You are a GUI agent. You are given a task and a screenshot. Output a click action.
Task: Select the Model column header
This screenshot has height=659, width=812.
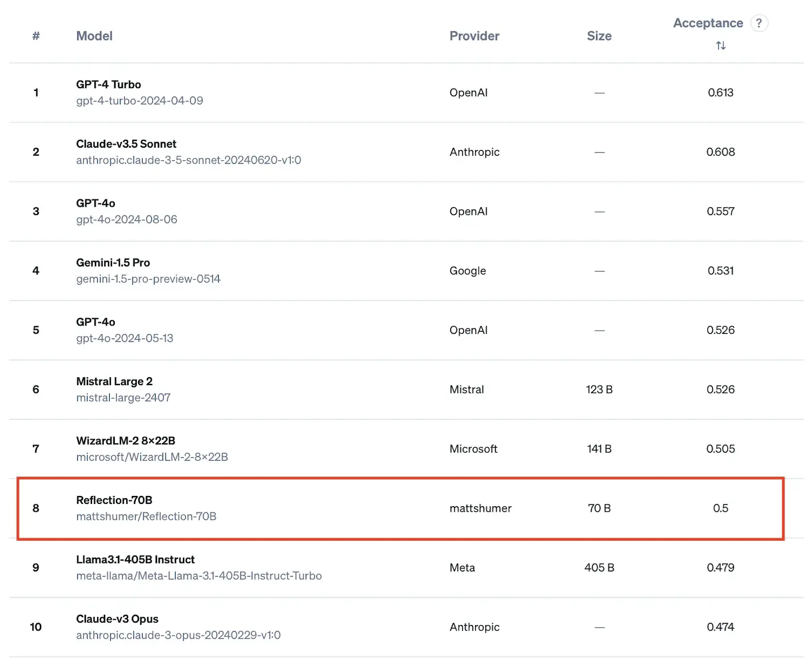[94, 36]
